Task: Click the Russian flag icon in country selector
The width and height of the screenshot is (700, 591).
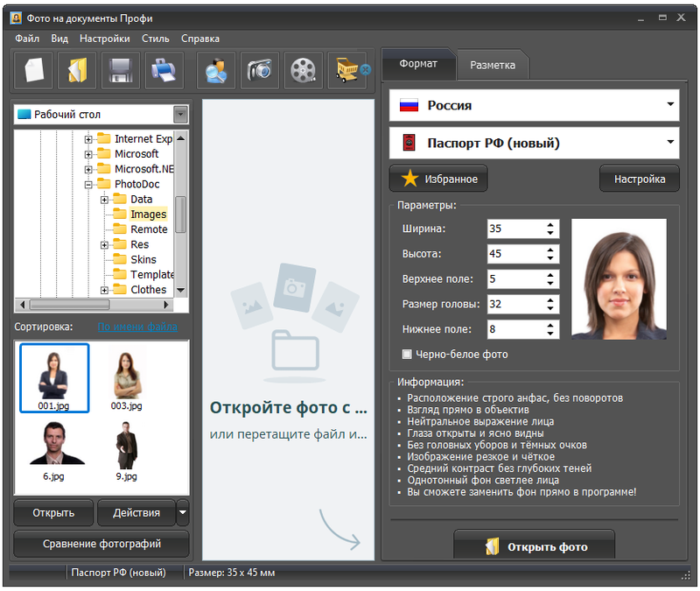Action: point(409,105)
